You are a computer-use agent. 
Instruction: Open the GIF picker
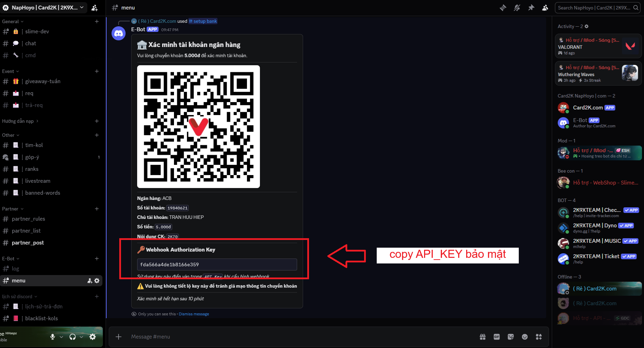pyautogui.click(x=497, y=337)
